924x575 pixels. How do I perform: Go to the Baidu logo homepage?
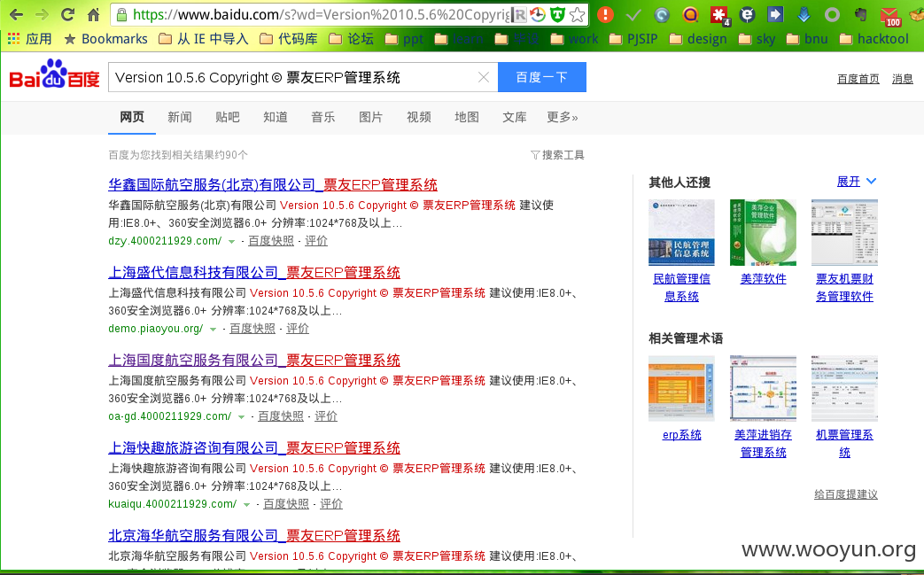pos(54,74)
